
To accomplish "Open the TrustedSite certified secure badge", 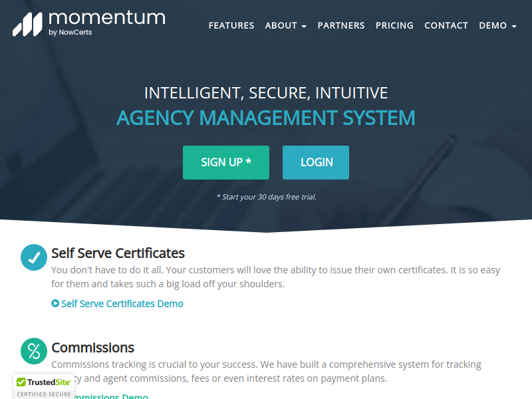I will click(x=44, y=386).
